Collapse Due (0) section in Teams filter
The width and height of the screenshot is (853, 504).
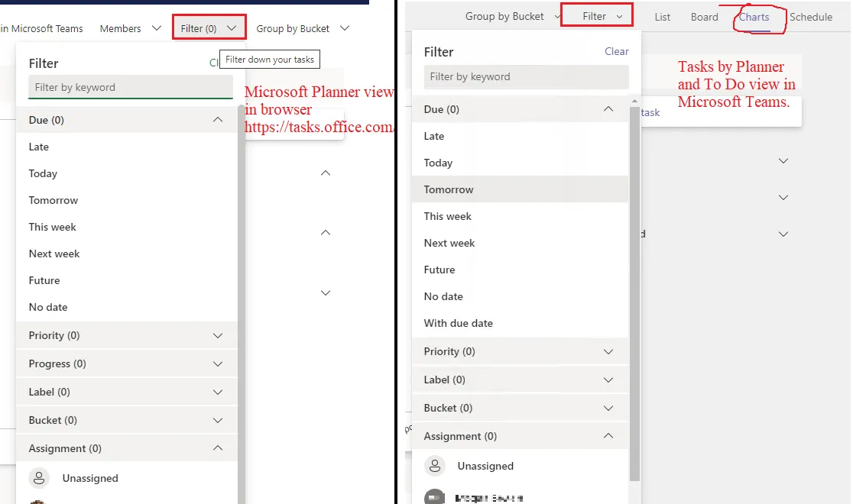[x=521, y=109]
